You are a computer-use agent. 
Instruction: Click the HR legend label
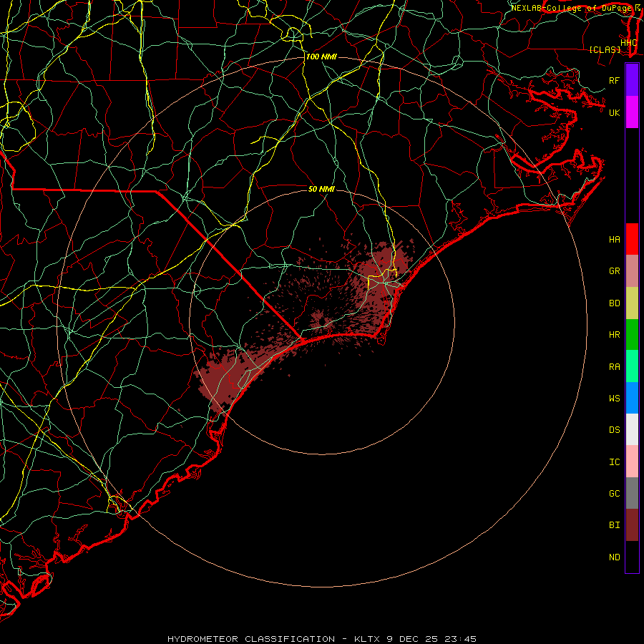coord(614,335)
